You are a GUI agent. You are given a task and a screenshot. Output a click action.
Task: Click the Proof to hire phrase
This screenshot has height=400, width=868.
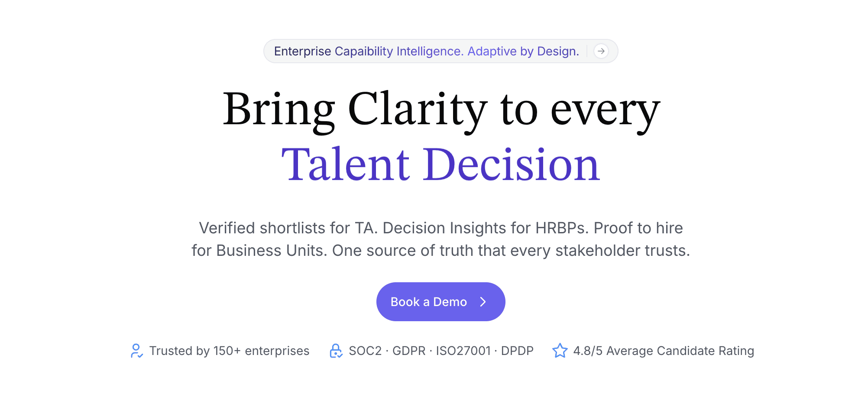click(638, 228)
